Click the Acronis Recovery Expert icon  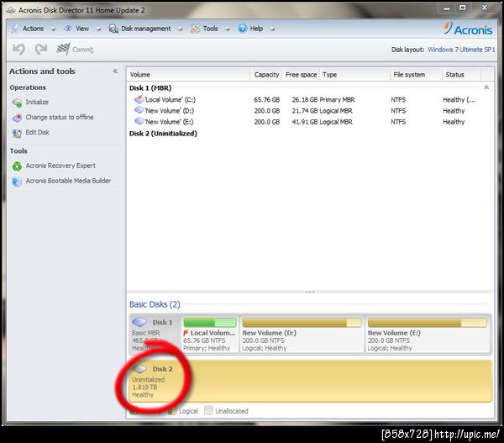[x=17, y=166]
